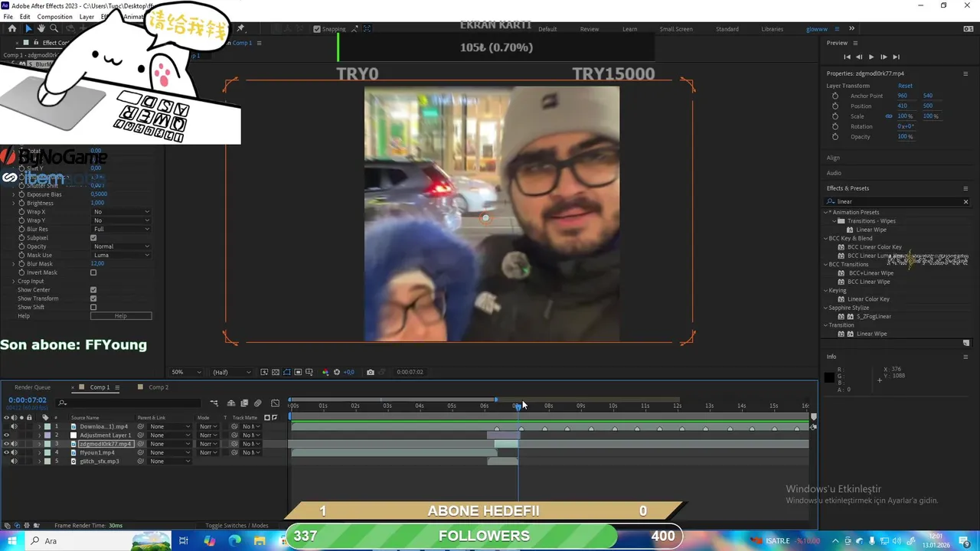Viewport: 980px width, 551px height.
Task: Enable the Show Shift checkbox
Action: (x=93, y=308)
